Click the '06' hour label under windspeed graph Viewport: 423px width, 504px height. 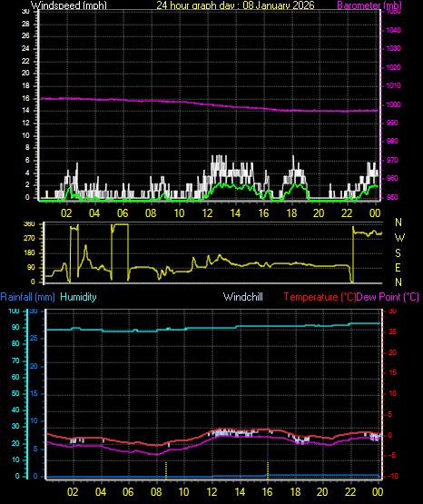[123, 213]
